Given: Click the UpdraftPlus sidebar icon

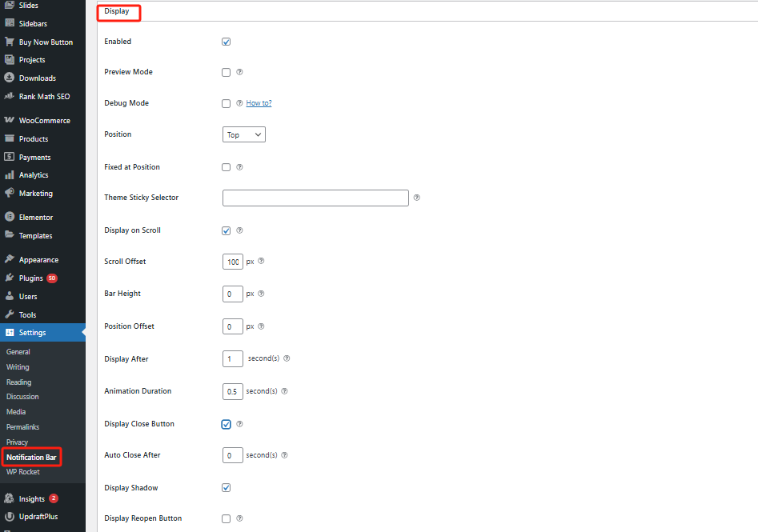Looking at the screenshot, I should point(9,517).
